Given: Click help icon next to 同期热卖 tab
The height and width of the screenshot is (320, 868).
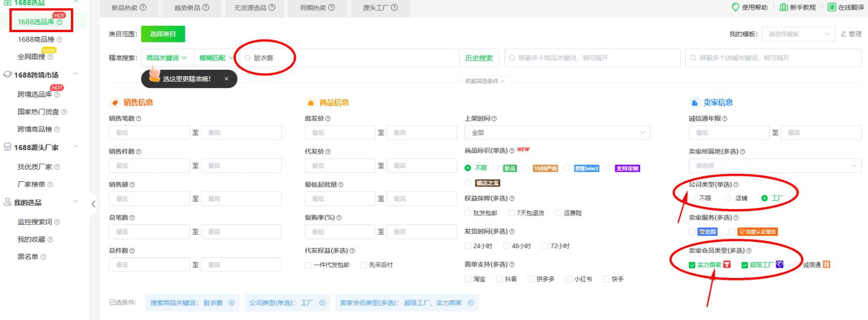Looking at the screenshot, I should 331,8.
